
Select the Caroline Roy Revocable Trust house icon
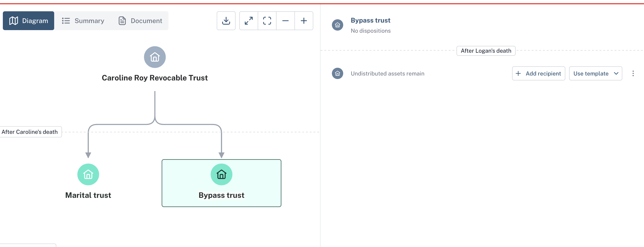pyautogui.click(x=155, y=57)
